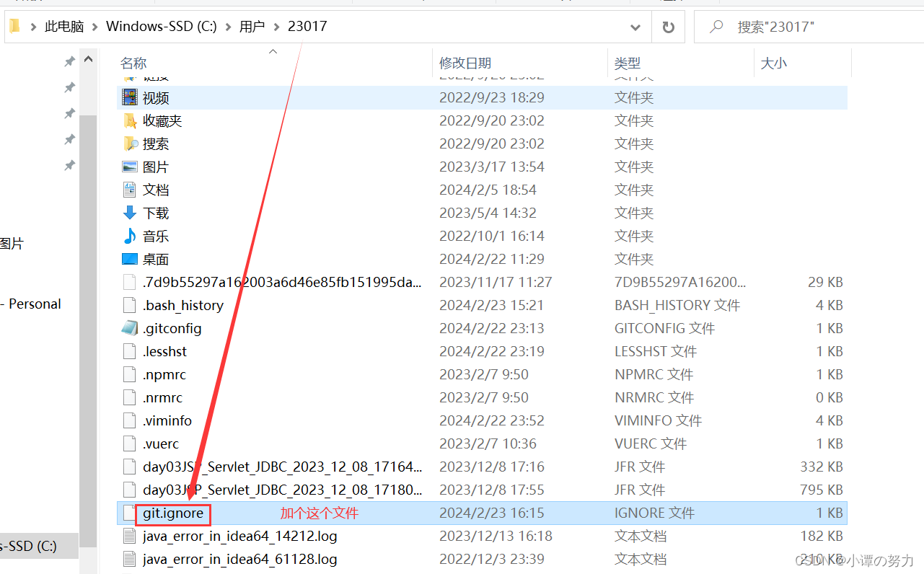
Task: Click java_error_in_idea64_14212.log file icon
Action: click(x=130, y=536)
